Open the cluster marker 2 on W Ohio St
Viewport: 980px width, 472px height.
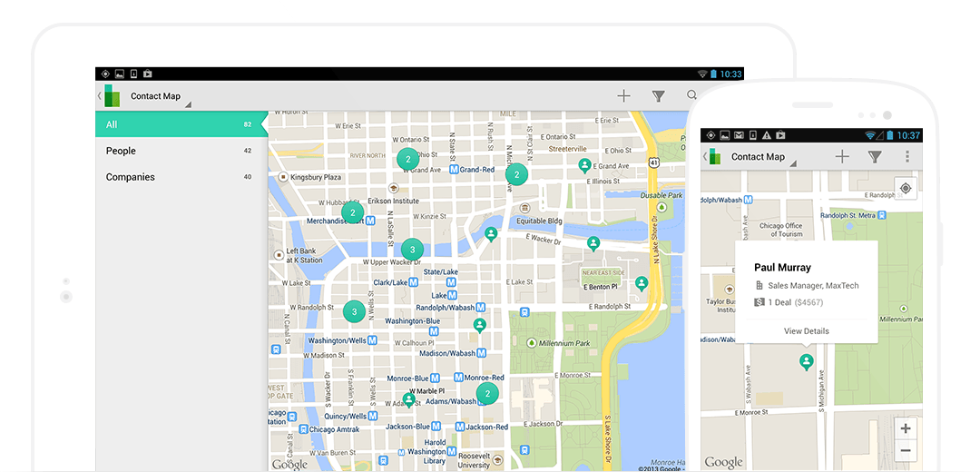coord(408,160)
